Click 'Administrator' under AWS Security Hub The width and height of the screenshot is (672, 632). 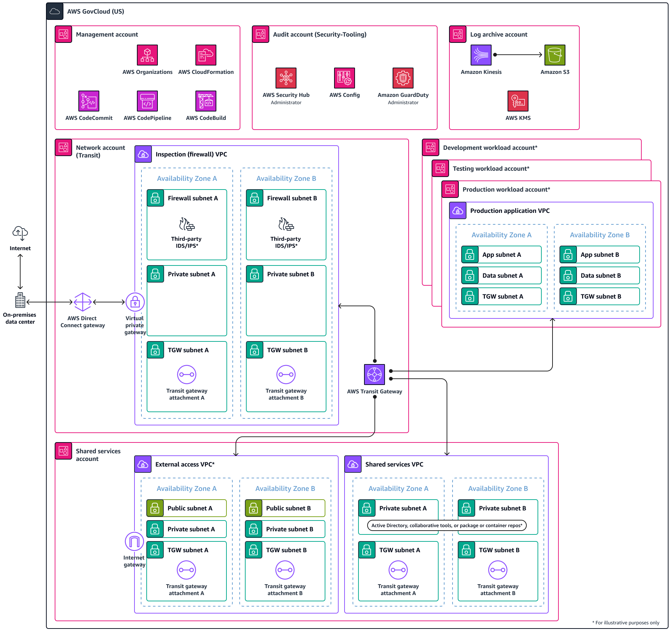286,102
